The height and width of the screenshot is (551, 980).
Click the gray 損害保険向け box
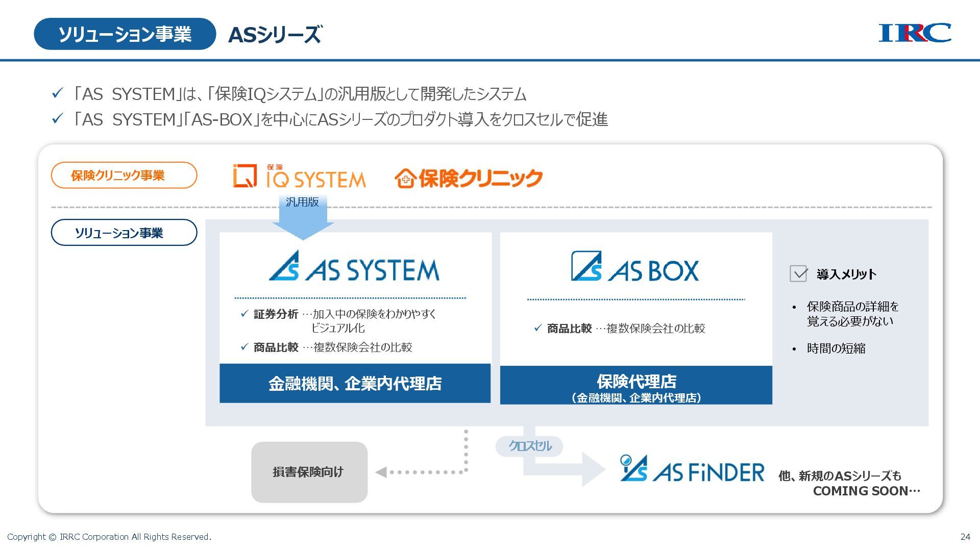point(309,472)
